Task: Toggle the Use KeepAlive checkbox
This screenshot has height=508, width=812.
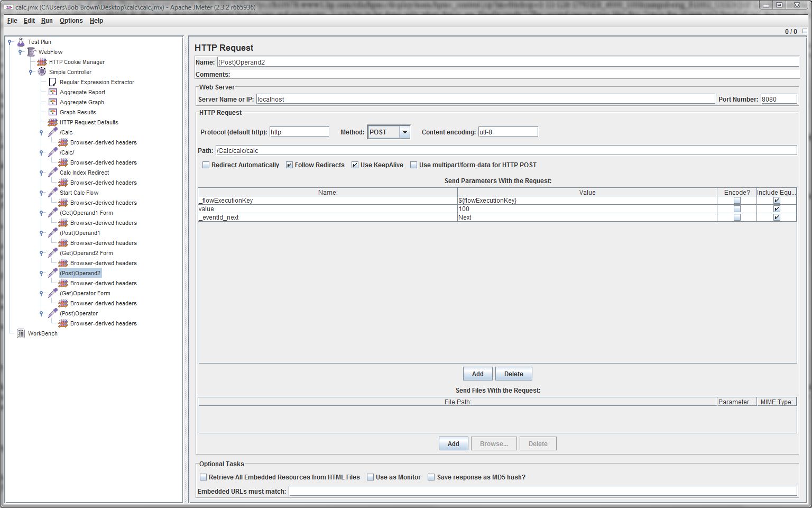Action: point(355,165)
